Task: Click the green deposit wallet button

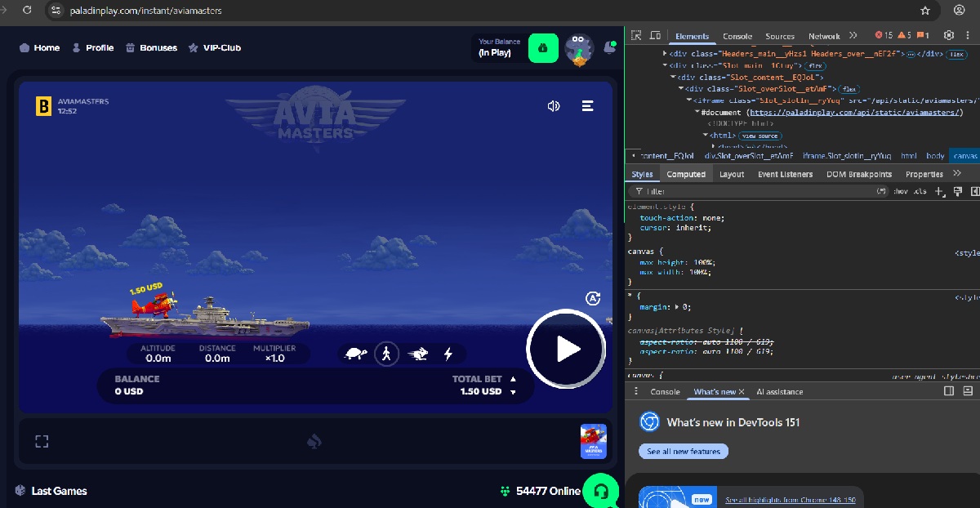Action: pos(543,48)
